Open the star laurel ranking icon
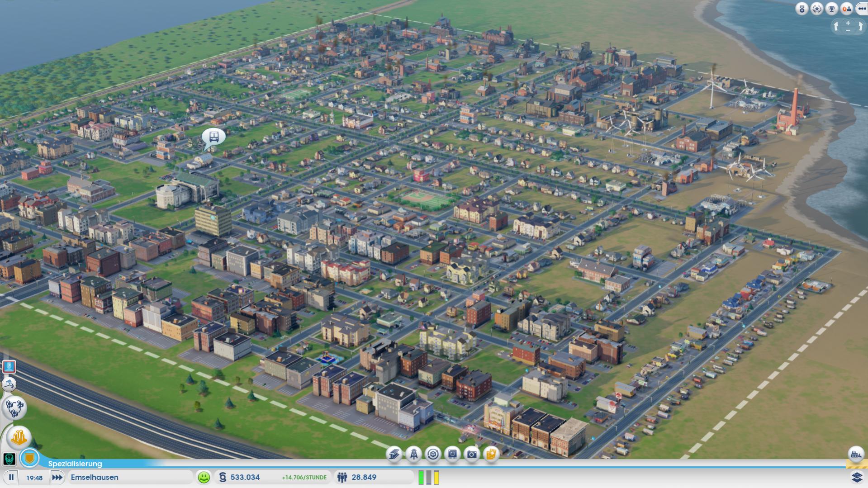 click(817, 9)
